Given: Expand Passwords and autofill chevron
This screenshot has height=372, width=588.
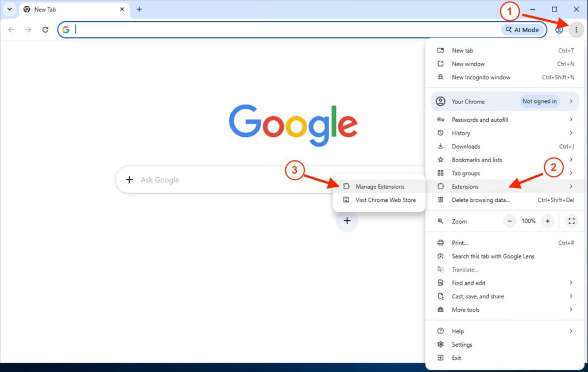Looking at the screenshot, I should pos(571,120).
